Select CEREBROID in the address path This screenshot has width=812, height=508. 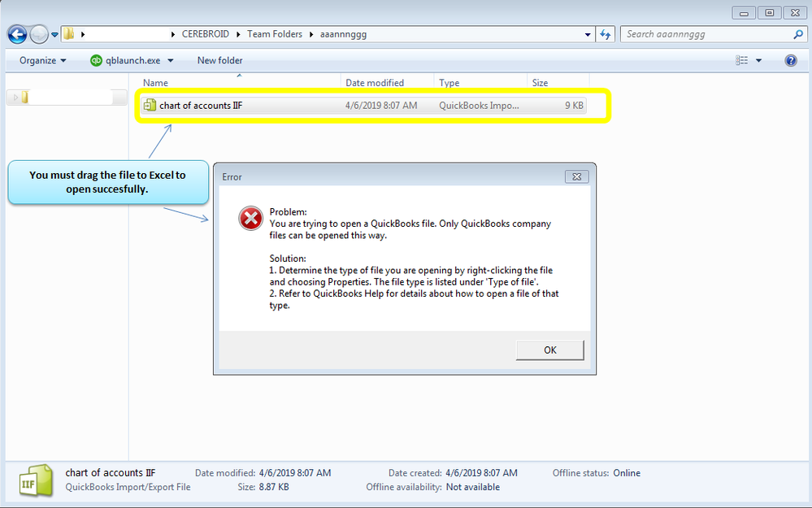point(205,34)
